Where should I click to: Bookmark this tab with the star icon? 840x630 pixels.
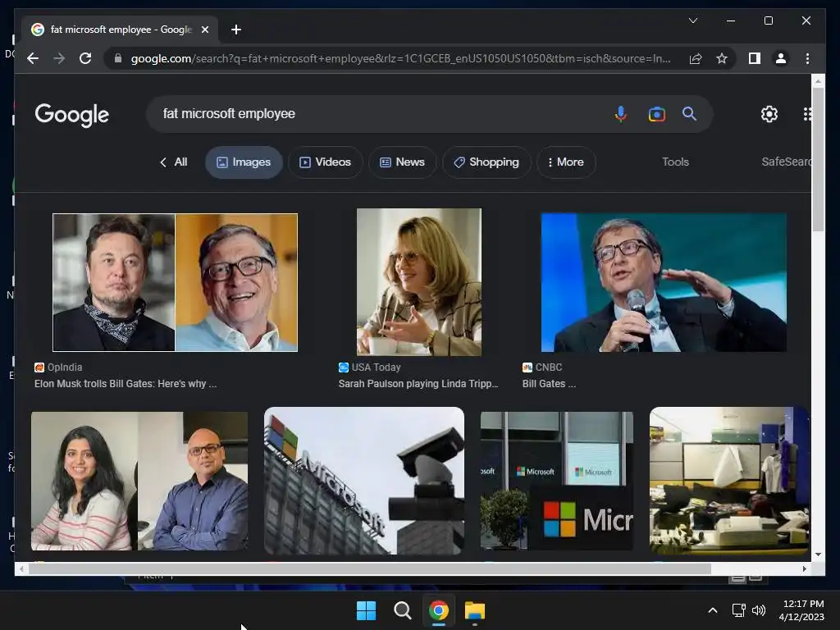click(722, 58)
